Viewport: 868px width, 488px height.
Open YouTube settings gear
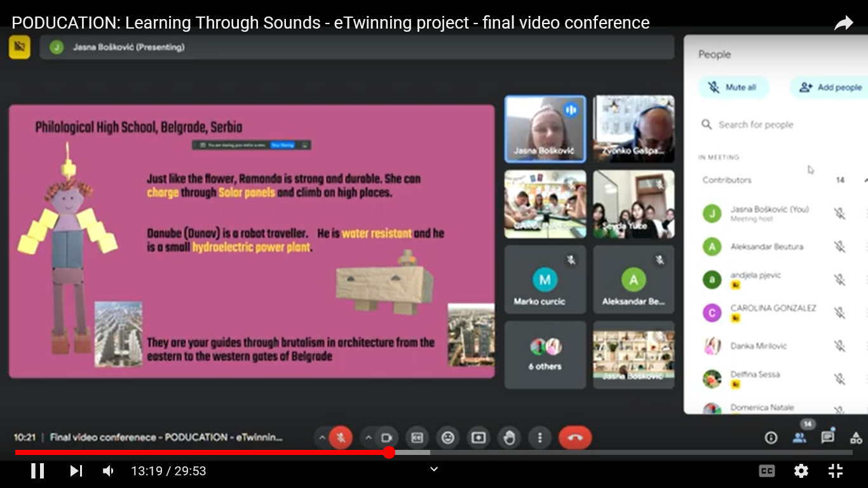pos(801,471)
